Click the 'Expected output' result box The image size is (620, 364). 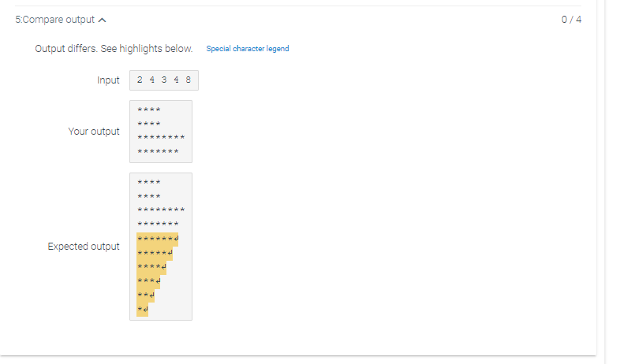point(161,247)
